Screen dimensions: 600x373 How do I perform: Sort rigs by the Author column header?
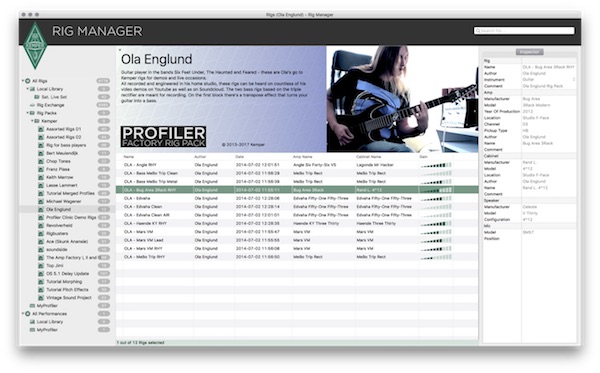(x=200, y=157)
